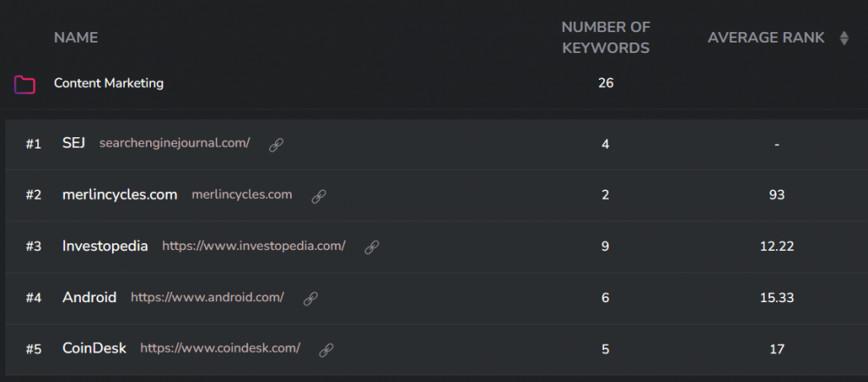Open the link icon beside coindesk.com URL
Viewport: 868px width, 382px height.
pyautogui.click(x=326, y=349)
